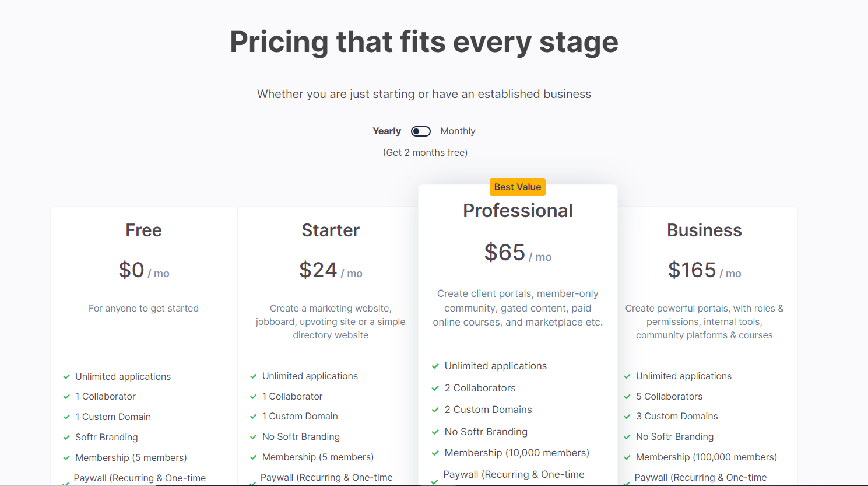Click the Get 2 months free note
The image size is (868, 486).
click(x=425, y=153)
